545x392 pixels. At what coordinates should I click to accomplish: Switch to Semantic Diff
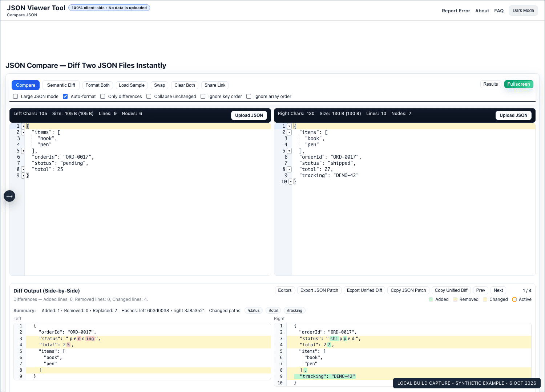click(x=61, y=85)
